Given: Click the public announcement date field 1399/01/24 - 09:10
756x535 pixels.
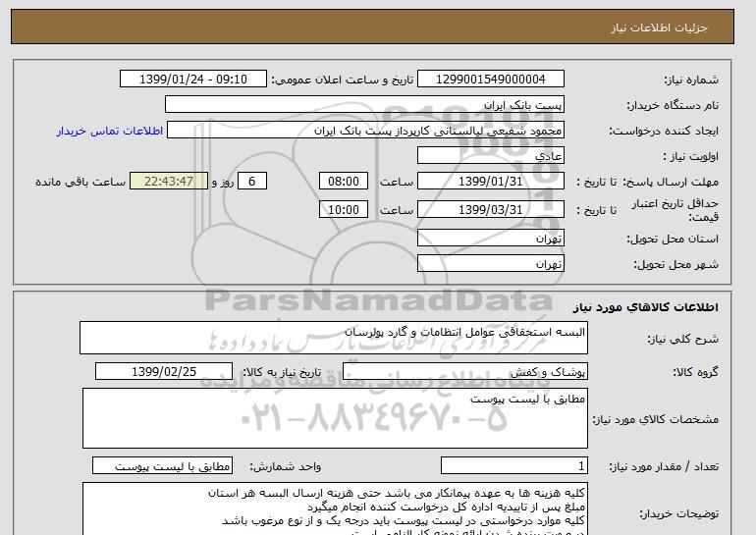Looking at the screenshot, I should [192, 80].
